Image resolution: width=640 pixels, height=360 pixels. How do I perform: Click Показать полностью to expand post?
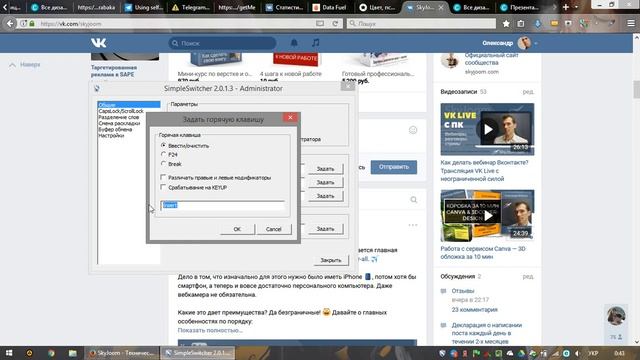tap(210, 330)
